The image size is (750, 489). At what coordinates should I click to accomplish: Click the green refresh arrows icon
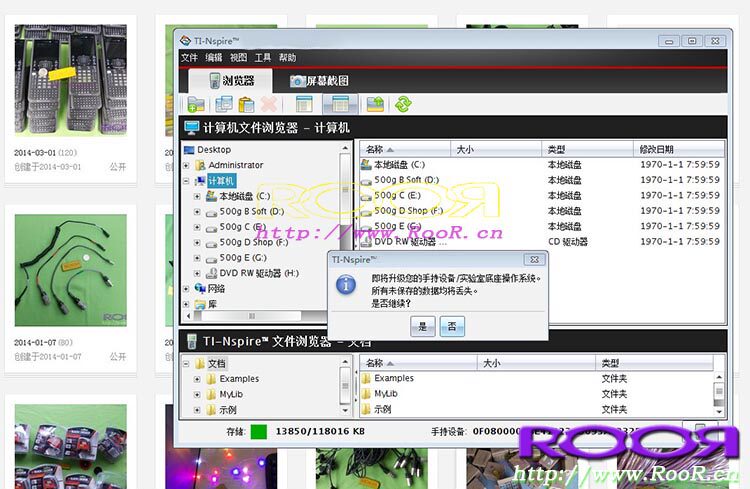(403, 104)
